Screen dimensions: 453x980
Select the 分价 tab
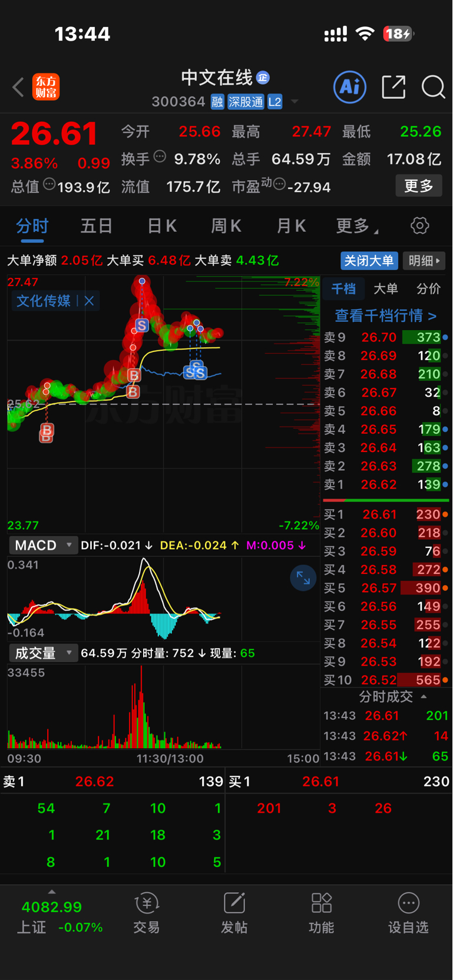(x=428, y=288)
